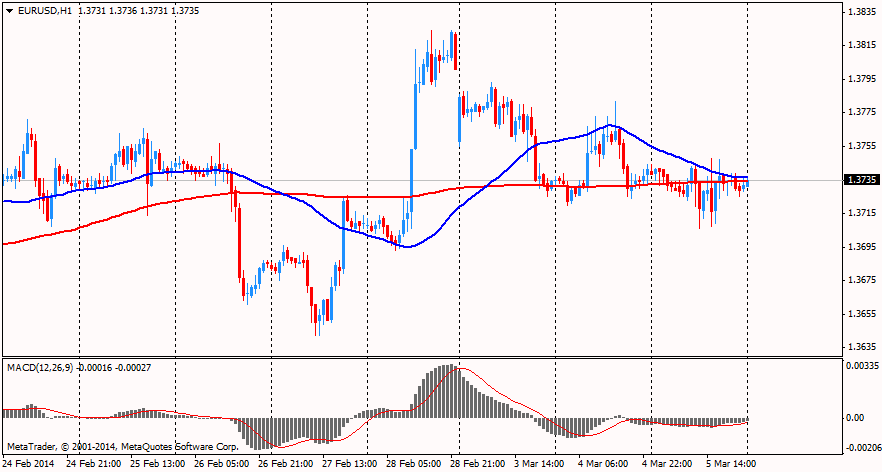Screen dimensions: 882x472
Task: Click the MACD scale value 0.00335
Action: pos(863,366)
